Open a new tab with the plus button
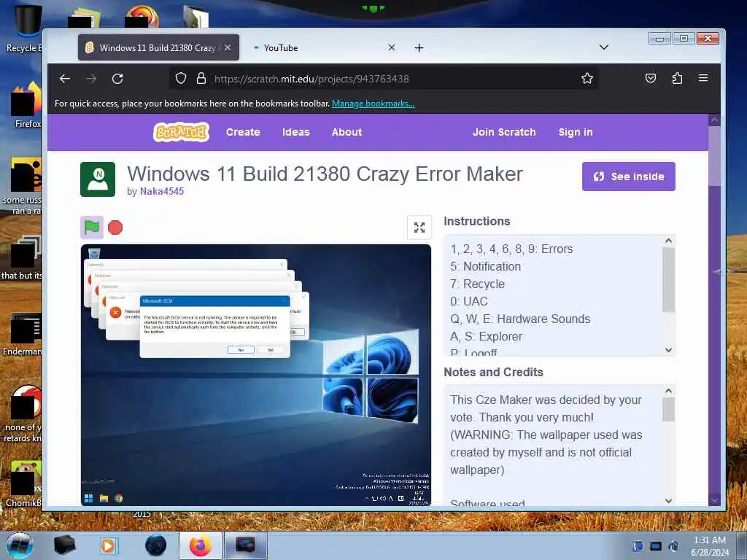The width and height of the screenshot is (747, 560). click(419, 47)
